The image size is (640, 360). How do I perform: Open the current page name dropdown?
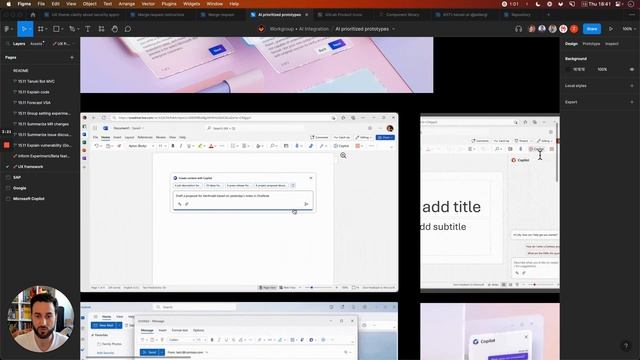61,44
